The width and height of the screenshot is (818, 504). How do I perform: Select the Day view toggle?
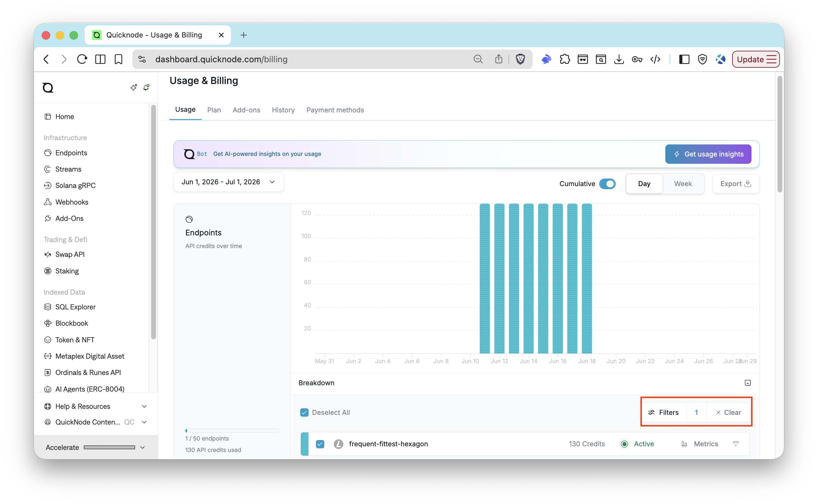click(x=644, y=184)
